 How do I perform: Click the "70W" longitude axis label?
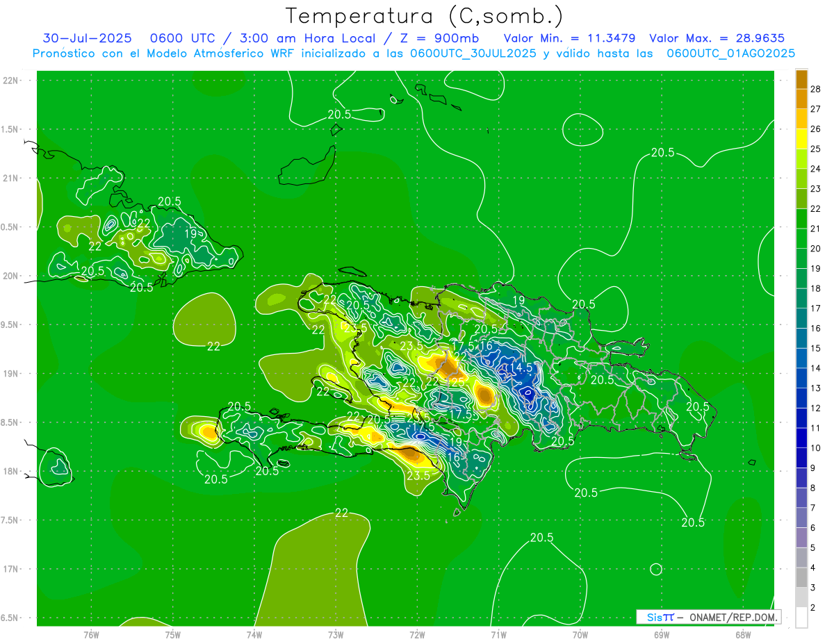pyautogui.click(x=580, y=634)
